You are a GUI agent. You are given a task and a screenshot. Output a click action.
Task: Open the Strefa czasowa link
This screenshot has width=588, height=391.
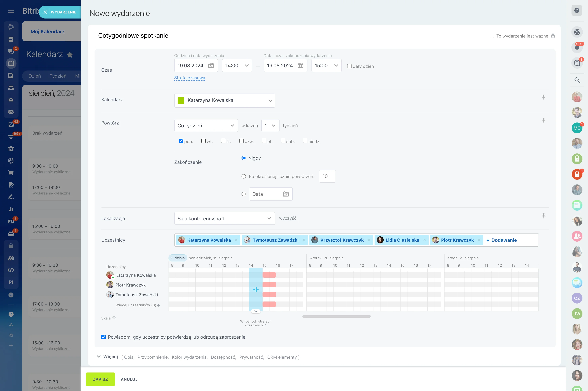[189, 78]
